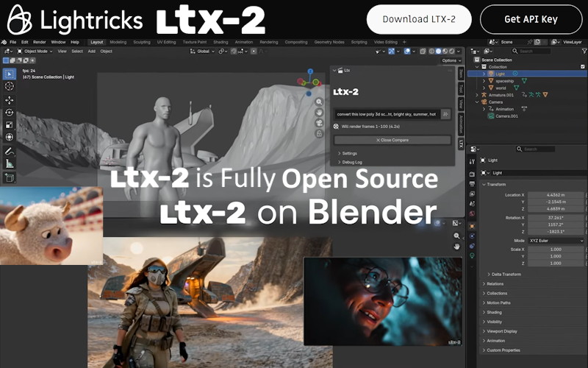588x368 pixels.
Task: Select the spaceship object in outliner
Action: tap(504, 81)
